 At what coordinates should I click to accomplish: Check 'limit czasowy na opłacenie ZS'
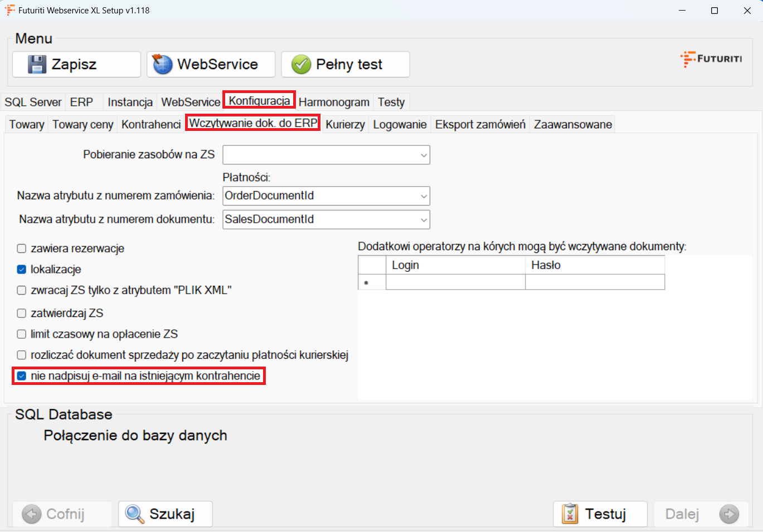(22, 334)
